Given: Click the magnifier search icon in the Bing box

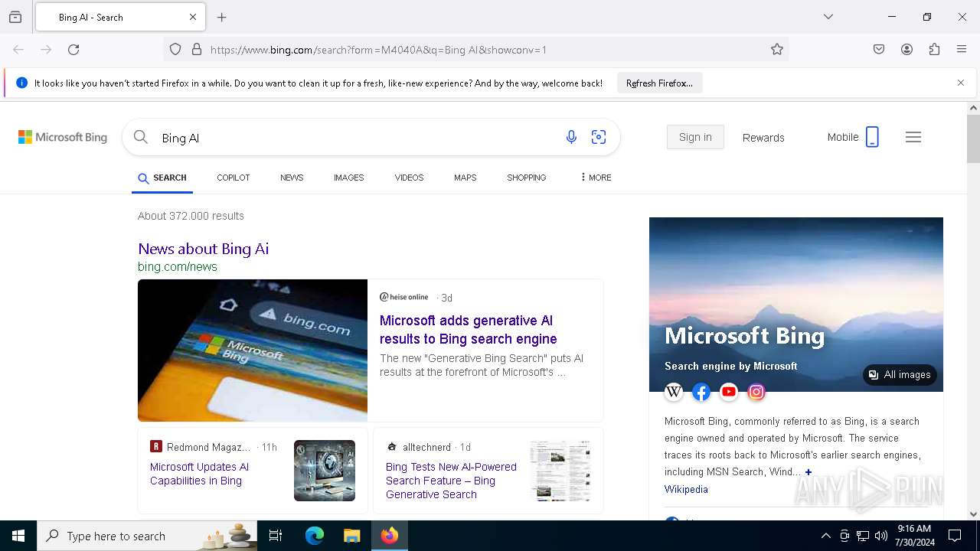Looking at the screenshot, I should coord(141,137).
